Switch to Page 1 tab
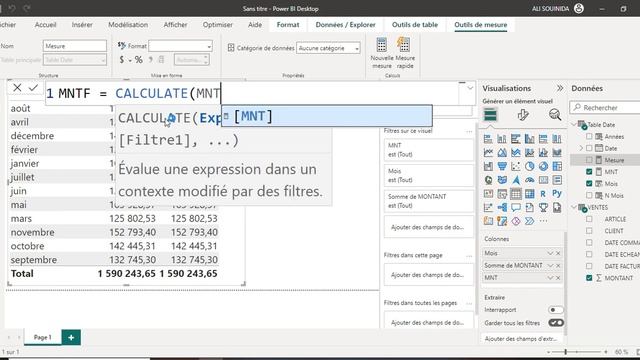The image size is (640, 360). [x=43, y=337]
